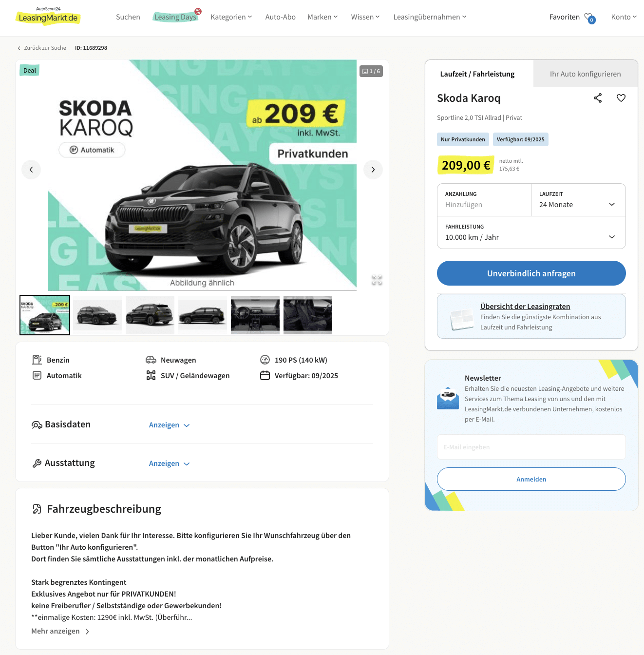The height and width of the screenshot is (655, 644).
Task: Go to previous gallery image arrow
Action: 31,170
